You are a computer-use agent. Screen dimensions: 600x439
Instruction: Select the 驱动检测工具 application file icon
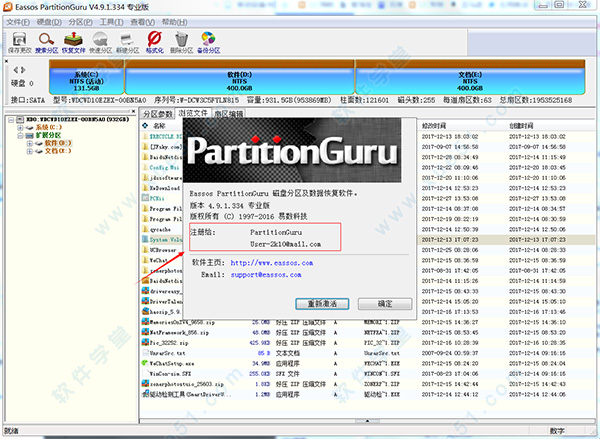tap(145, 394)
